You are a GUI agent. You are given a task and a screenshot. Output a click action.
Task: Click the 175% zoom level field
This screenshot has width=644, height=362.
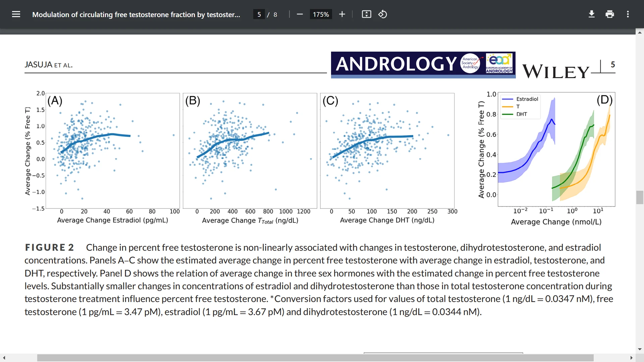(x=321, y=14)
